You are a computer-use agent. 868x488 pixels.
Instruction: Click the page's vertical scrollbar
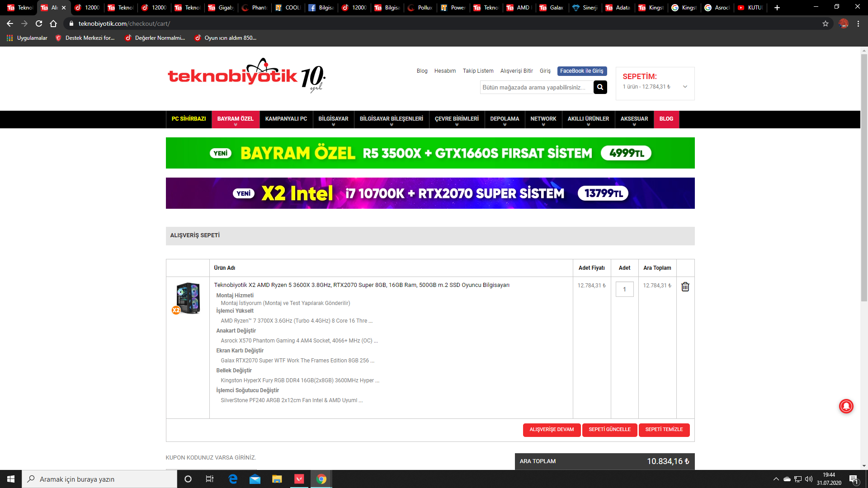pos(864,181)
